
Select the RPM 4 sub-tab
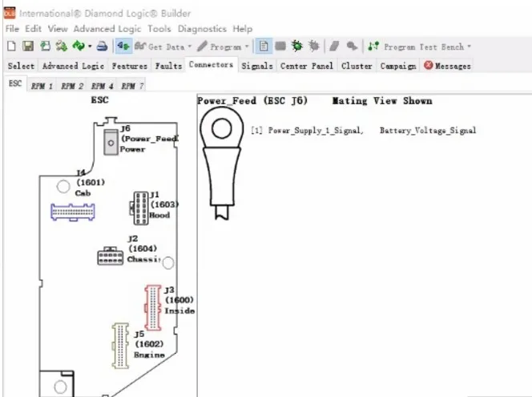102,87
